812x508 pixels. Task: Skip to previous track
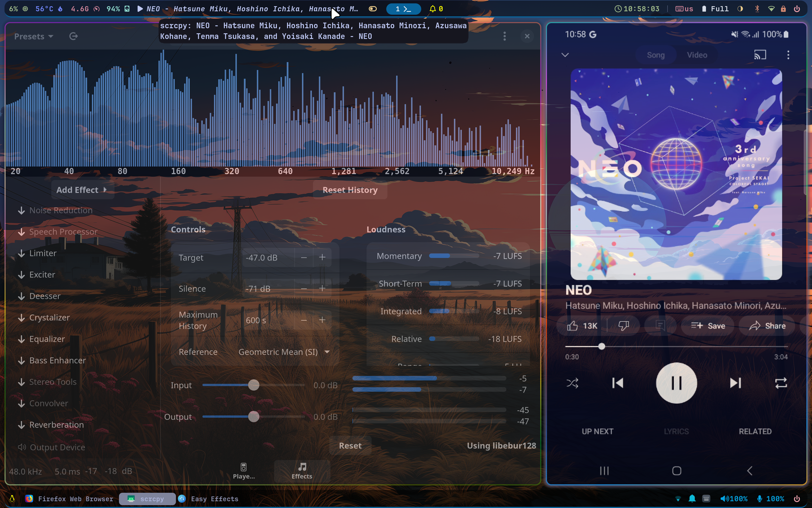(617, 383)
